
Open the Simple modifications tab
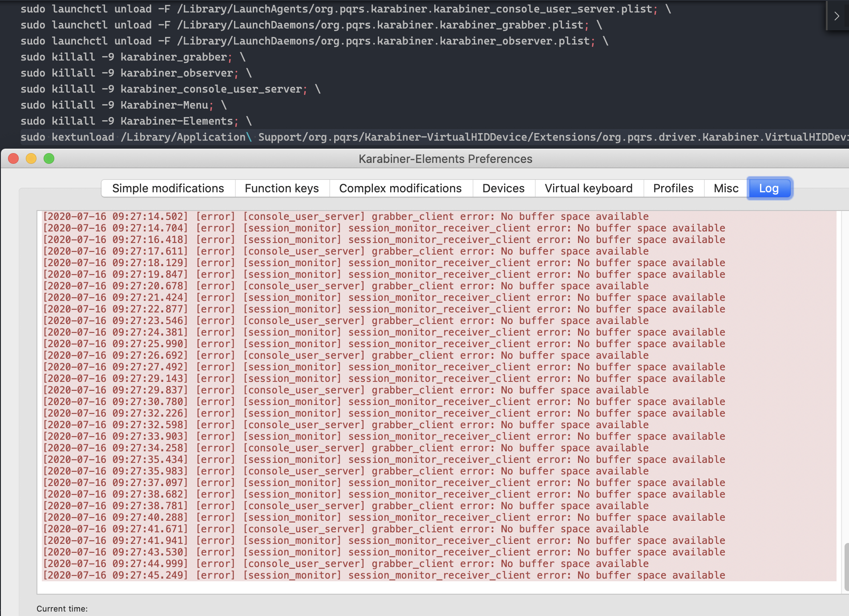coord(168,188)
